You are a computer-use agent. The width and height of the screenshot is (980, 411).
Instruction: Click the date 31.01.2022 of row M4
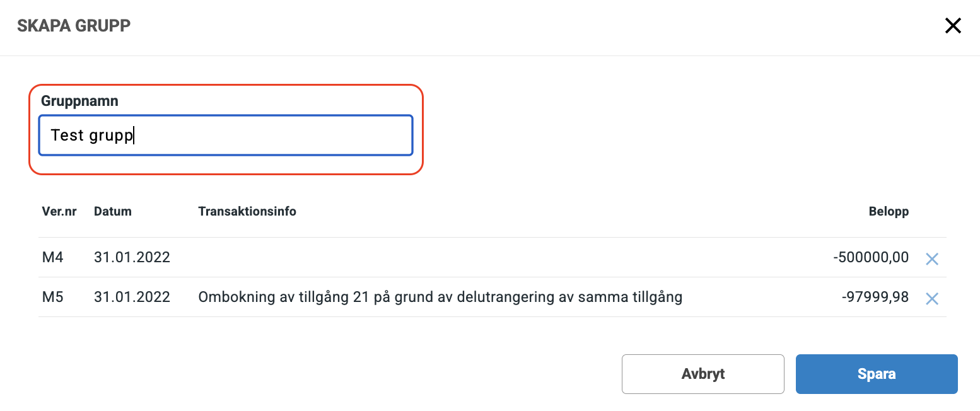(132, 257)
